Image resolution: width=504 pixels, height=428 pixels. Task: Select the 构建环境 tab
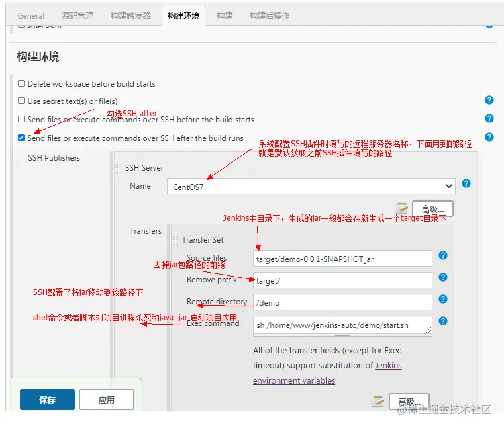point(183,16)
